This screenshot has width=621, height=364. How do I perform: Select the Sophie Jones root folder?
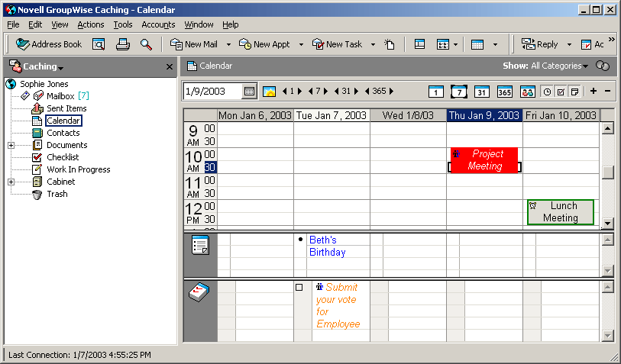(x=44, y=84)
